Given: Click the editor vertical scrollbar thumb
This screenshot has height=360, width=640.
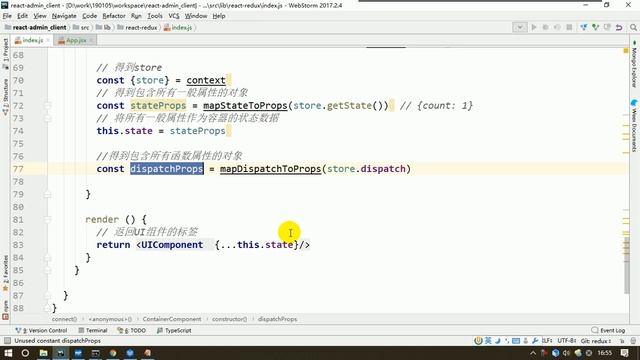Looking at the screenshot, I should [627, 265].
